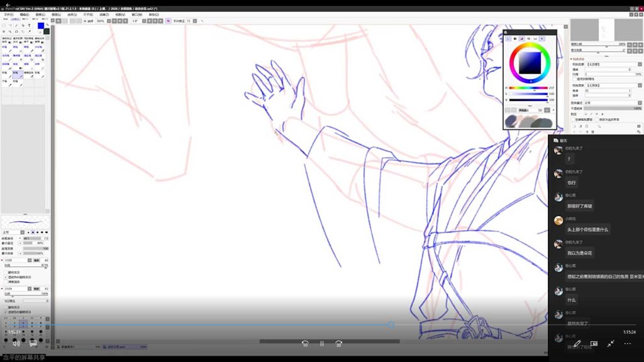
Task: Exit full screen video view
Action: [611, 344]
